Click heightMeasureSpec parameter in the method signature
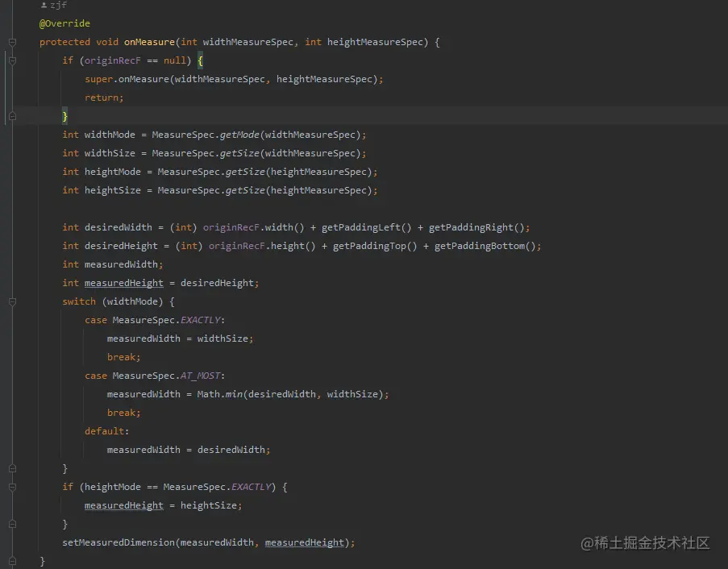 [x=375, y=42]
